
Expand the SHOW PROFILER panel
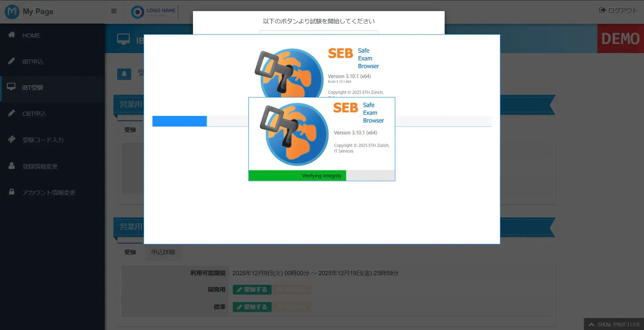(613, 324)
